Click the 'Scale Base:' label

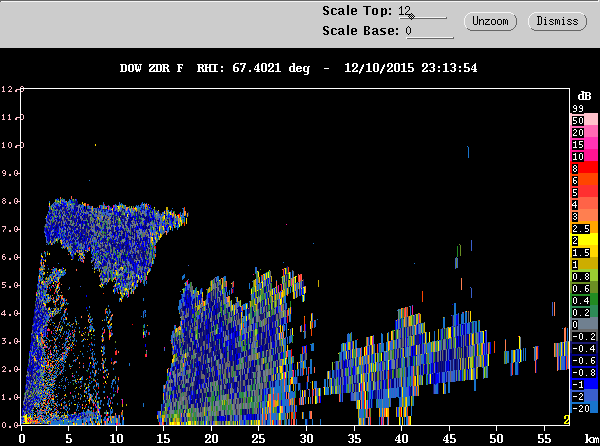tap(360, 31)
